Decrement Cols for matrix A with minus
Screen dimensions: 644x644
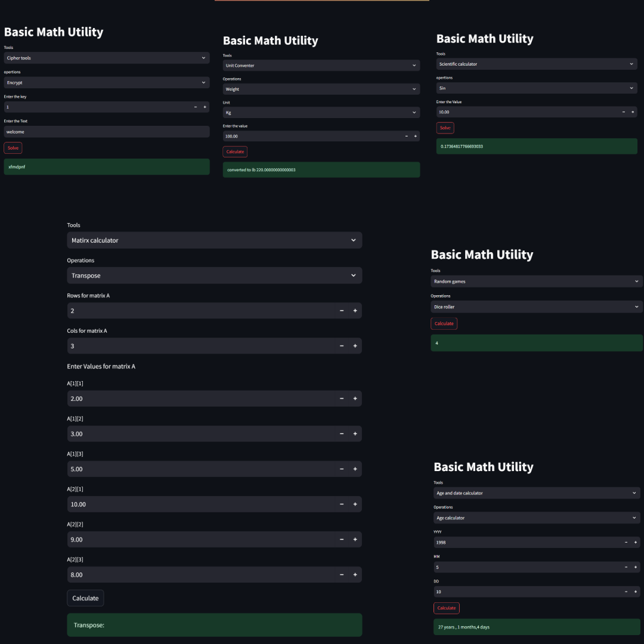[x=342, y=346]
